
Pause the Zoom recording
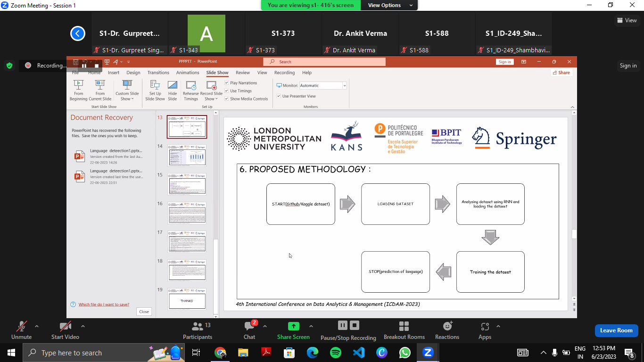coord(343,325)
